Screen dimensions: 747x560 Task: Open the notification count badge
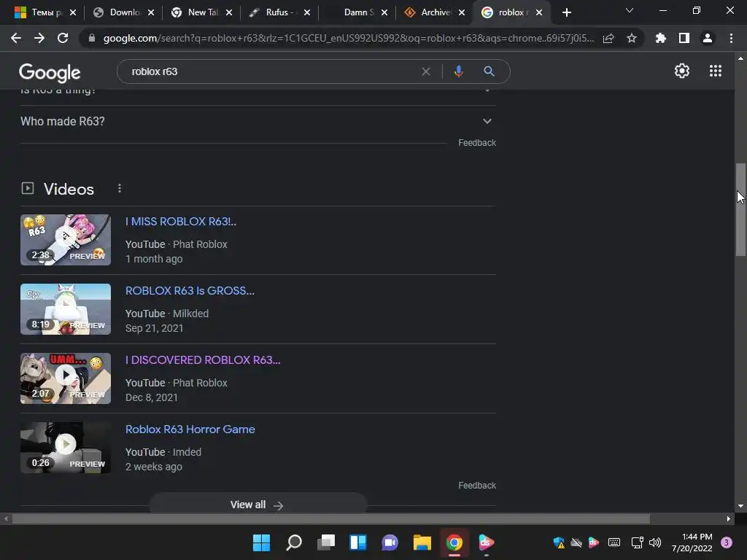[x=727, y=542]
